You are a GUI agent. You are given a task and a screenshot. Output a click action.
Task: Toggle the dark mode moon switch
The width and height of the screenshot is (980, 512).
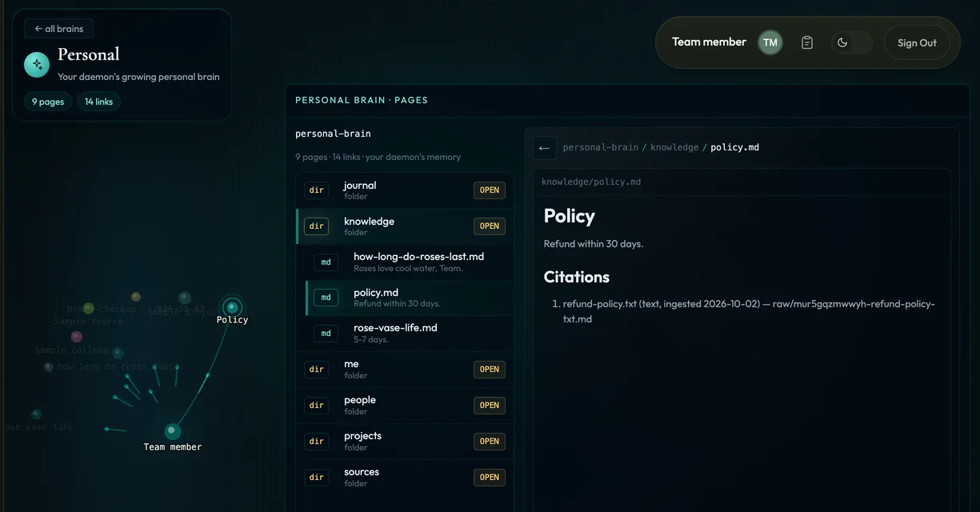(851, 42)
